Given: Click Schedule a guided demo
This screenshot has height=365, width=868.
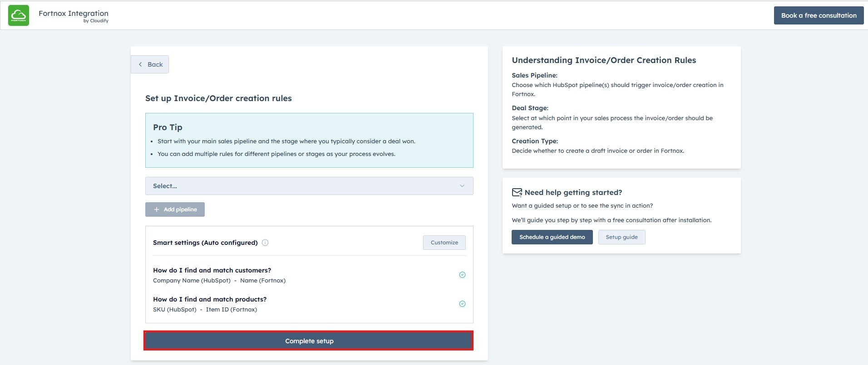Looking at the screenshot, I should pos(552,237).
